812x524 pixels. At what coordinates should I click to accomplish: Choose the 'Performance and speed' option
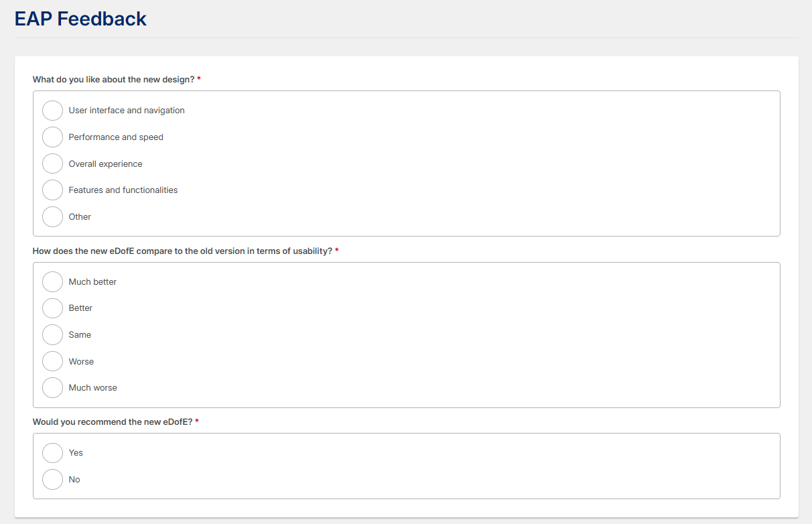52,137
